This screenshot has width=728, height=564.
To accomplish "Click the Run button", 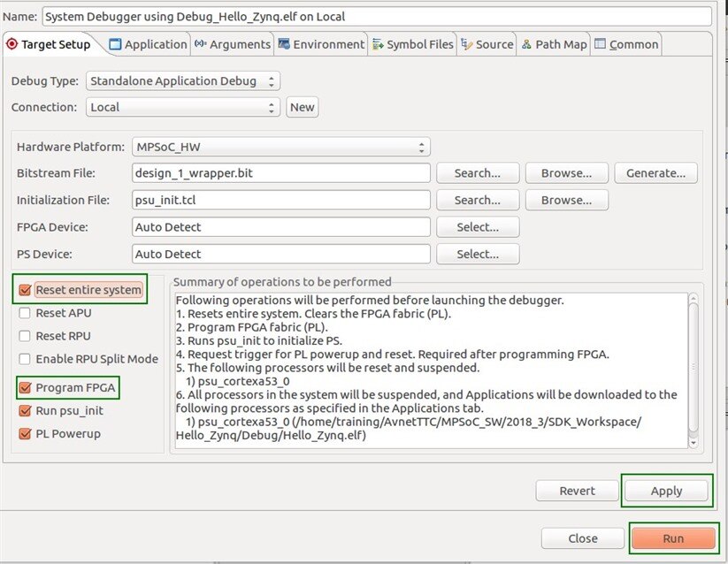I will 672,538.
